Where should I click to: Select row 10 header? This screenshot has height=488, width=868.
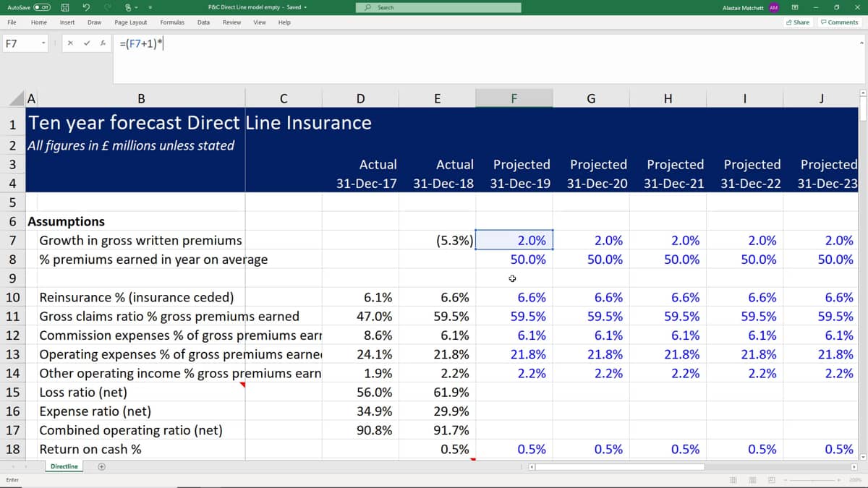click(12, 297)
